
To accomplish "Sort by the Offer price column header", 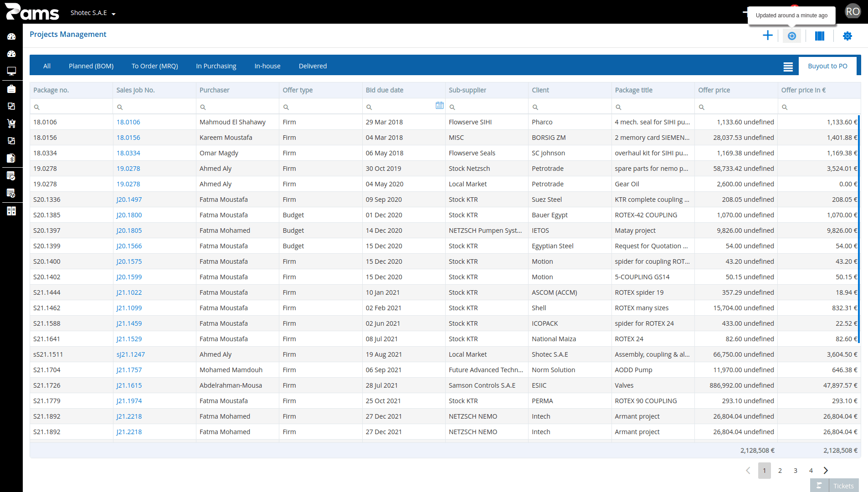I will point(714,90).
